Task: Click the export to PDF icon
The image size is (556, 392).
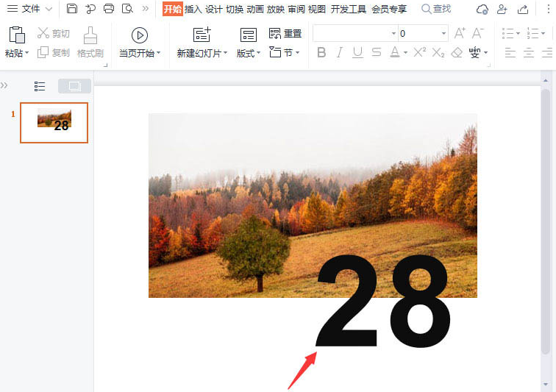Action: point(90,9)
